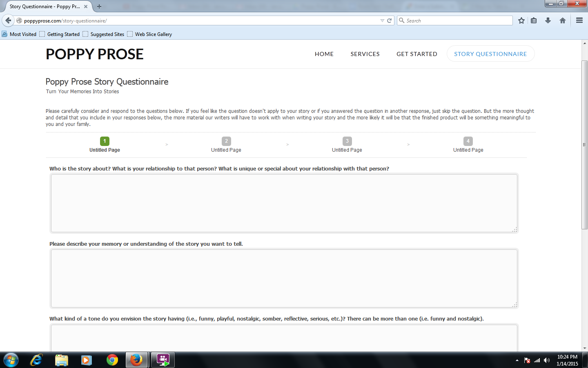Open Windows Explorer folder from taskbar
This screenshot has width=588, height=368.
click(62, 360)
